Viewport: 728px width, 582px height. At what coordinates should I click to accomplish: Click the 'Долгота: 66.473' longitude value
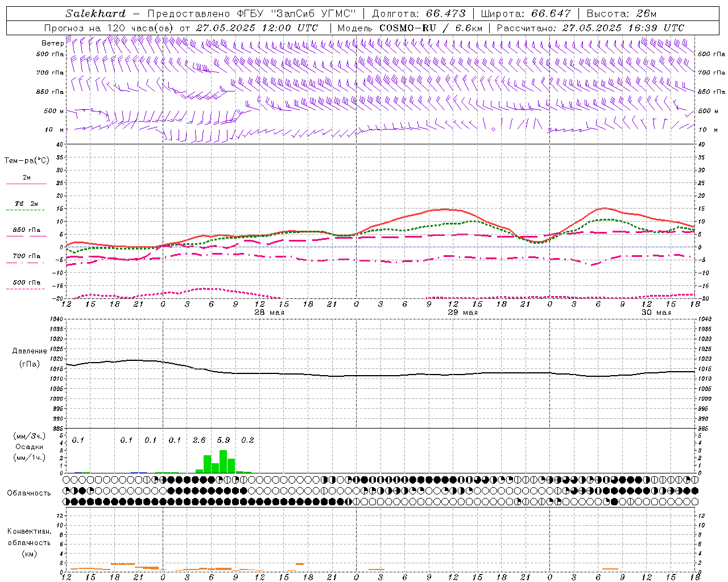tap(419, 14)
